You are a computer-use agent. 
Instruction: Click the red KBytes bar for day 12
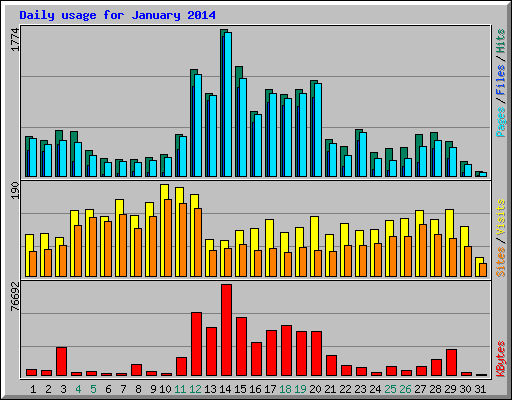pyautogui.click(x=196, y=344)
